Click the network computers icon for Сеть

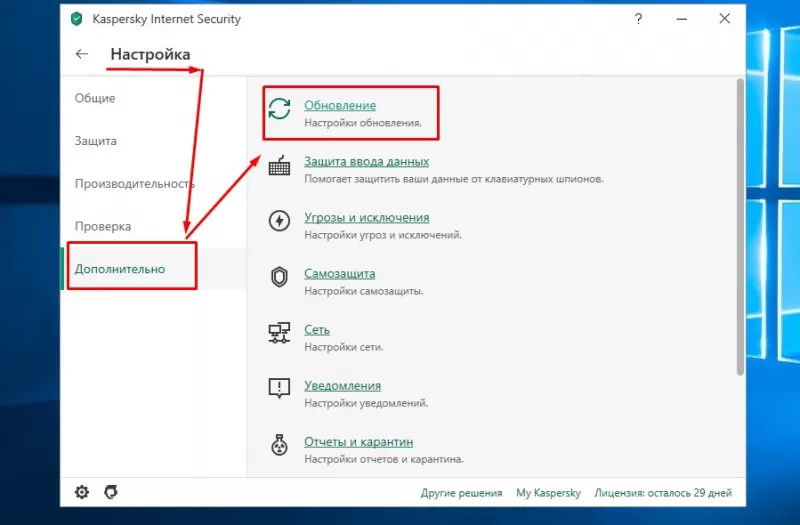[x=279, y=333]
